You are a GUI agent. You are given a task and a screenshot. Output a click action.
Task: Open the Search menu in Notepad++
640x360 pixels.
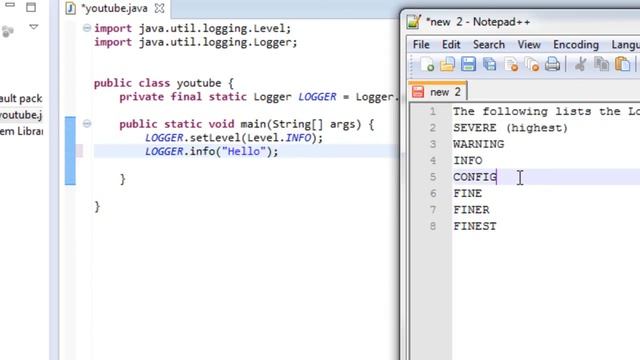[489, 44]
